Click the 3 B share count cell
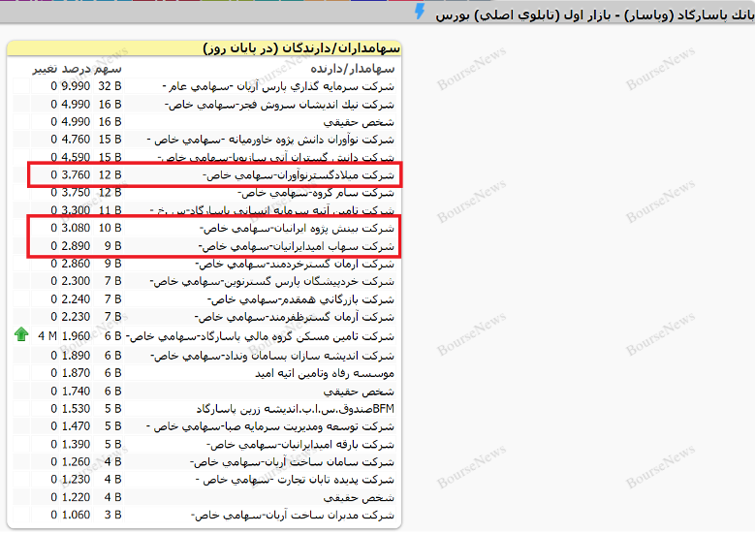756x533 pixels. 112,515
